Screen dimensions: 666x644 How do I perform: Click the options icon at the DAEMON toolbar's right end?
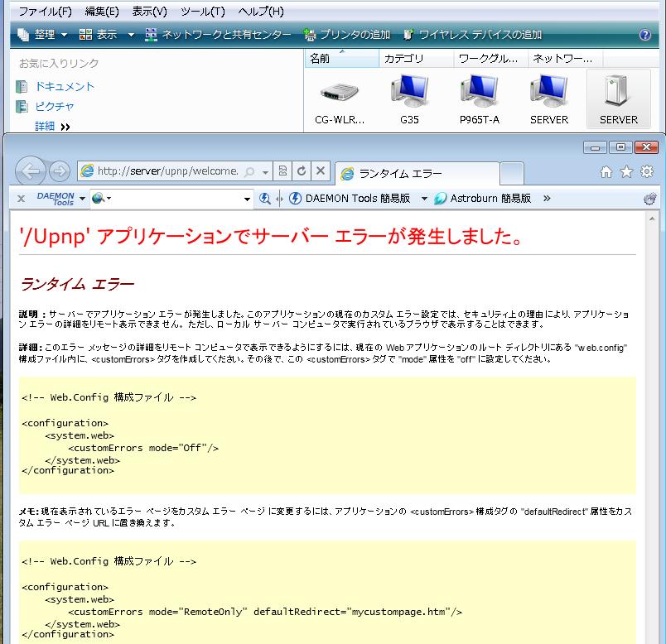coord(649,199)
